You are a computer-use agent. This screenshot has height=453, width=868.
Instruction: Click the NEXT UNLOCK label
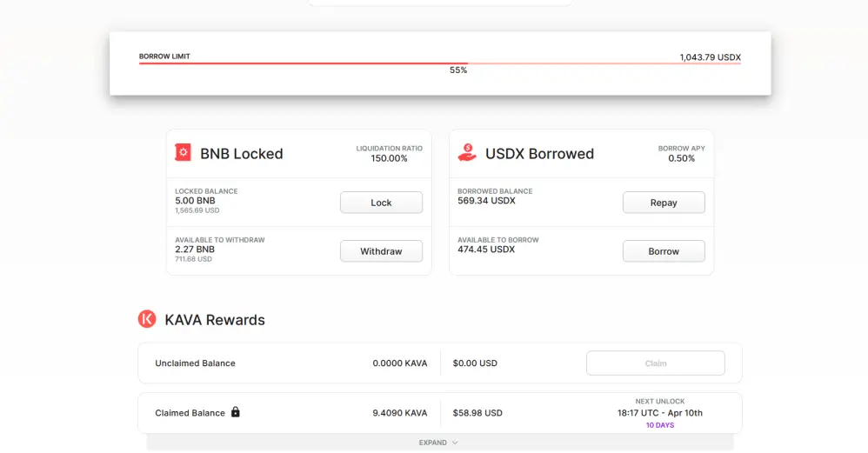click(x=660, y=402)
